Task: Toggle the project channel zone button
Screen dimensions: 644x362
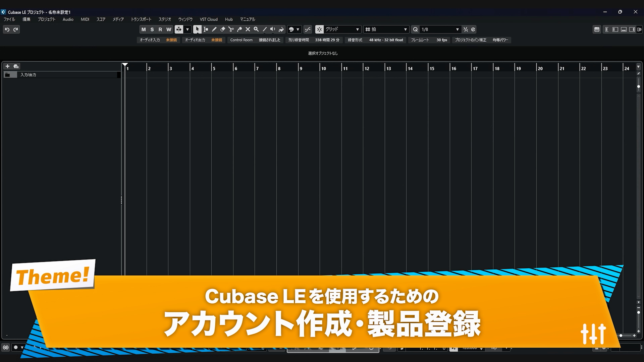Action: [607, 29]
